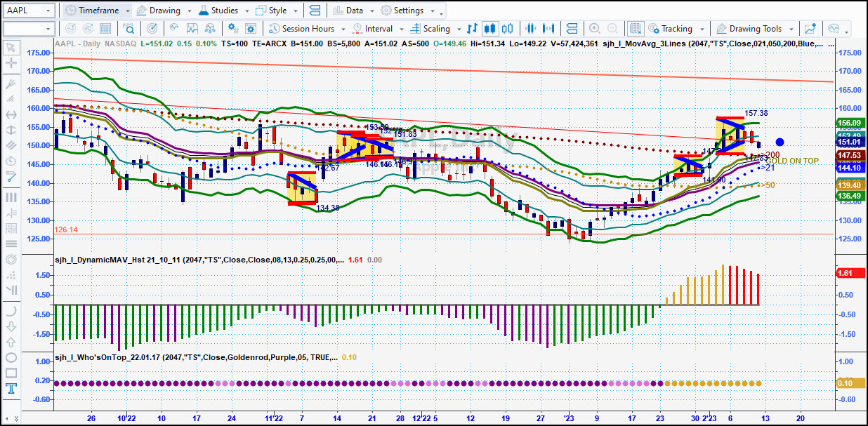
Task: Select the pointer arrow tool
Action: (11, 48)
